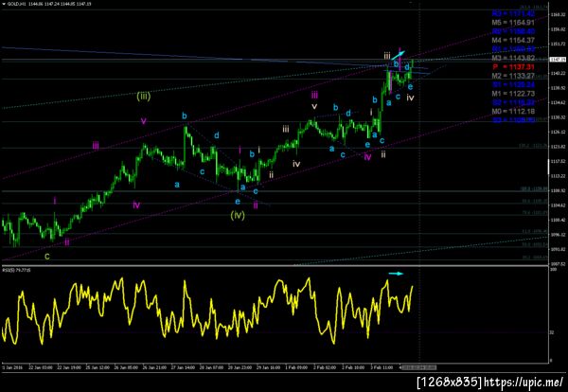Select the M0 = 1112.18 pivot label
568x392 pixels.
513,111
